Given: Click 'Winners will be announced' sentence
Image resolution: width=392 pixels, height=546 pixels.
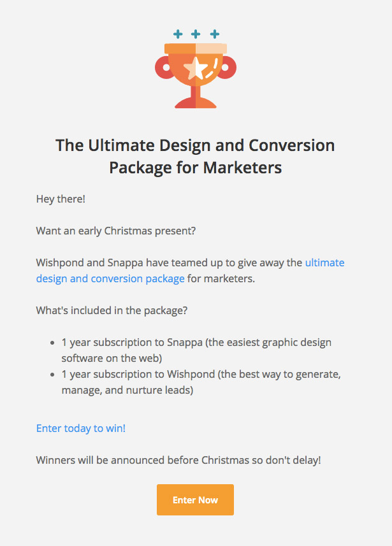Looking at the screenshot, I should pyautogui.click(x=178, y=460).
